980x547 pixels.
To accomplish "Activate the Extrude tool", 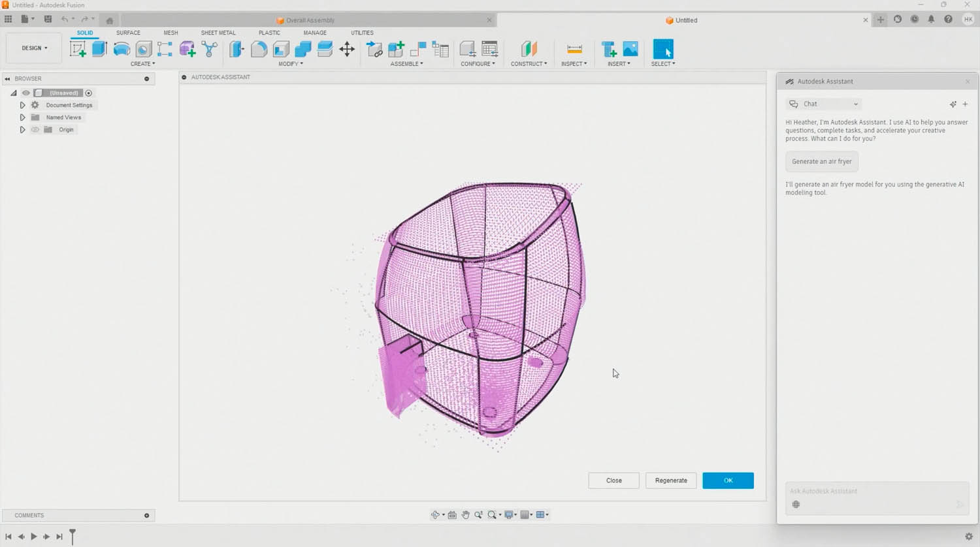I will (99, 48).
